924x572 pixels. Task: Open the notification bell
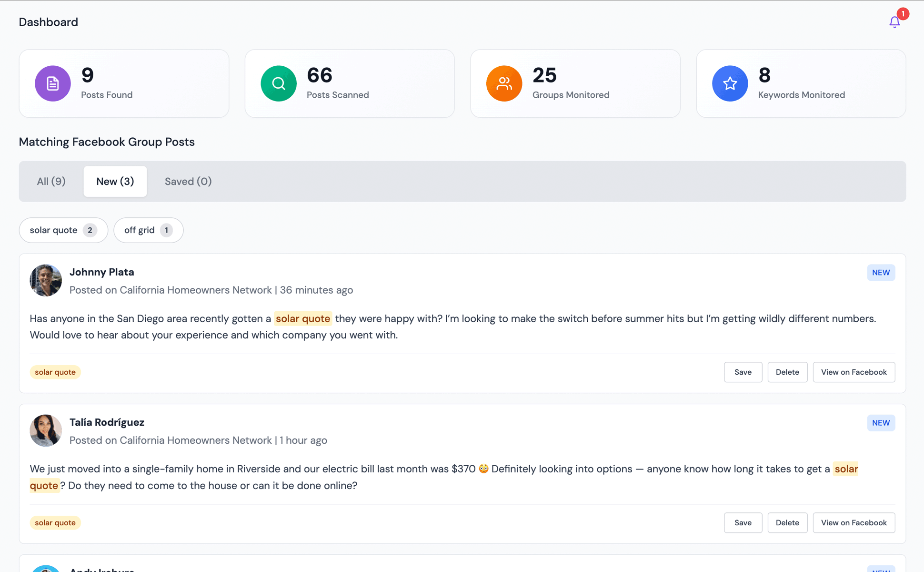(894, 22)
